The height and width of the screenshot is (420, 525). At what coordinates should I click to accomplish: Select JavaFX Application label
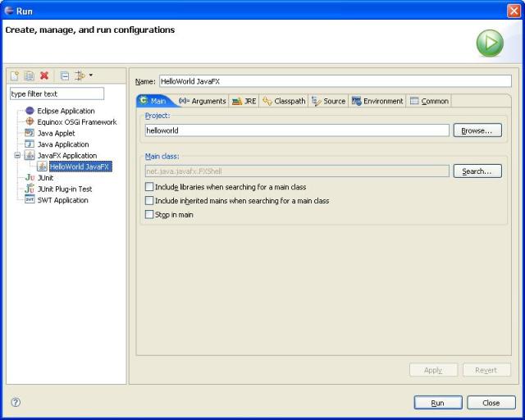point(67,155)
